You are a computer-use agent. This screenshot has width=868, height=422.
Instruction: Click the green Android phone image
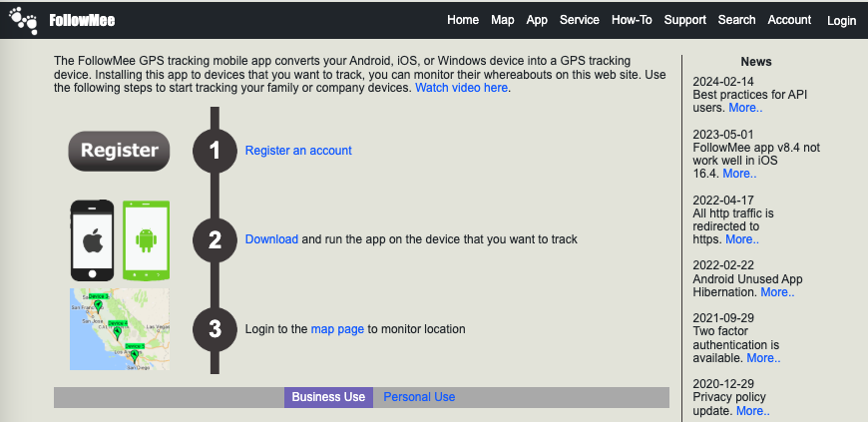pos(146,240)
